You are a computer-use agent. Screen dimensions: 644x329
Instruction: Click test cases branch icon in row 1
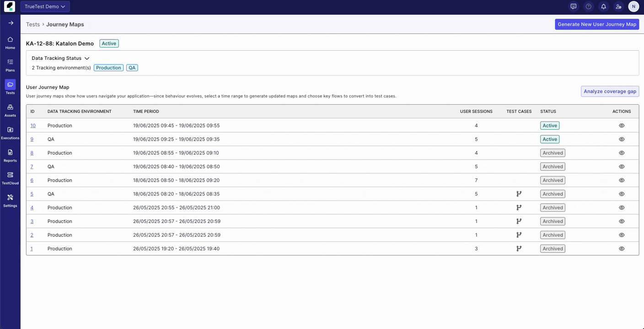[519, 249]
